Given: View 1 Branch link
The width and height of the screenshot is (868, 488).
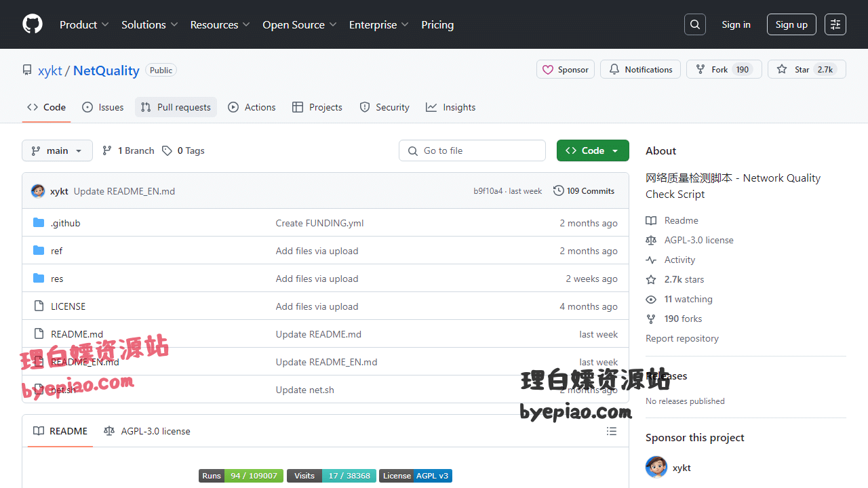Looking at the screenshot, I should click(128, 150).
